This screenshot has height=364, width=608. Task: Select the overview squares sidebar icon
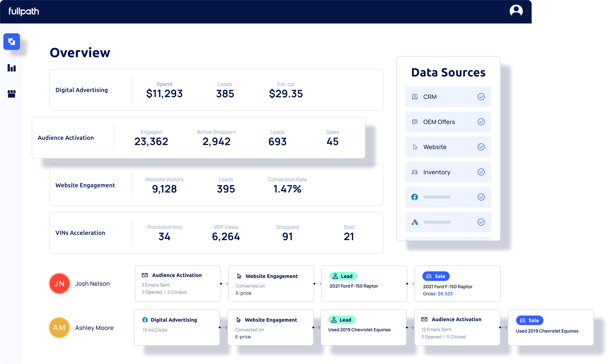(x=12, y=41)
